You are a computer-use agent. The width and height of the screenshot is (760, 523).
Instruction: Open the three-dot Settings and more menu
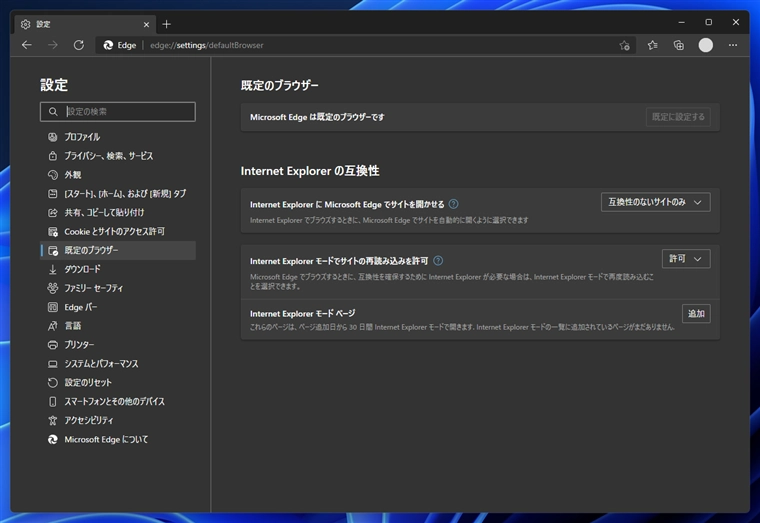[x=733, y=45]
